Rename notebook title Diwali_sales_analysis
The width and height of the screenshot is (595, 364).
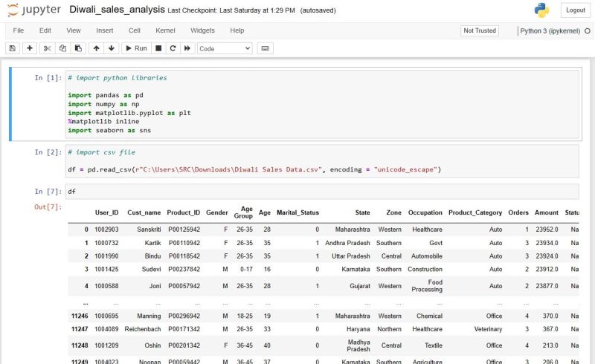[117, 10]
